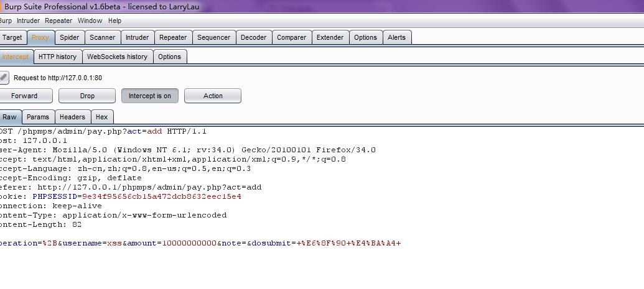Click the Content-Length: 82 line
Viewport: 644px width, 289px height.
coord(40,224)
